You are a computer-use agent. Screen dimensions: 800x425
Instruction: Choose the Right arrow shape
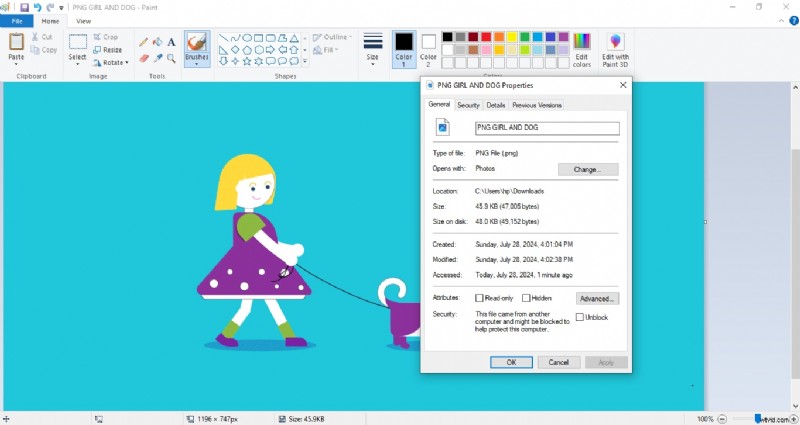[270, 49]
